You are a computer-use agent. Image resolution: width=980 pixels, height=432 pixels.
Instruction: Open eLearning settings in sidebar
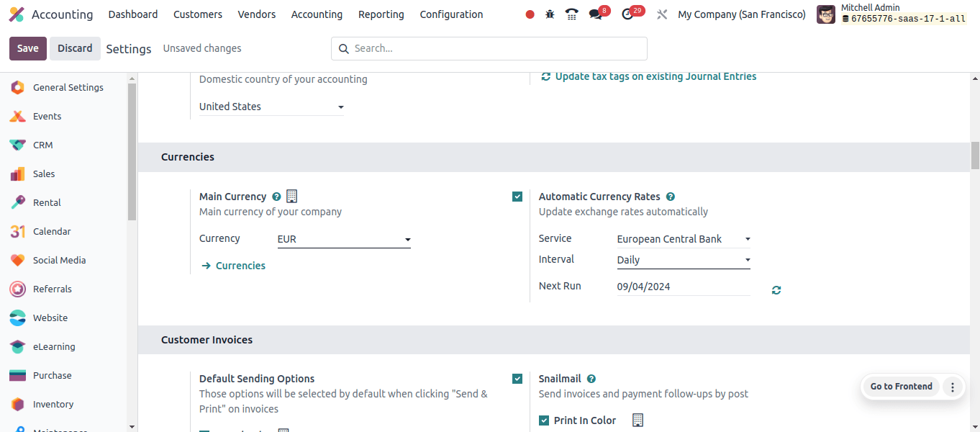[63, 346]
